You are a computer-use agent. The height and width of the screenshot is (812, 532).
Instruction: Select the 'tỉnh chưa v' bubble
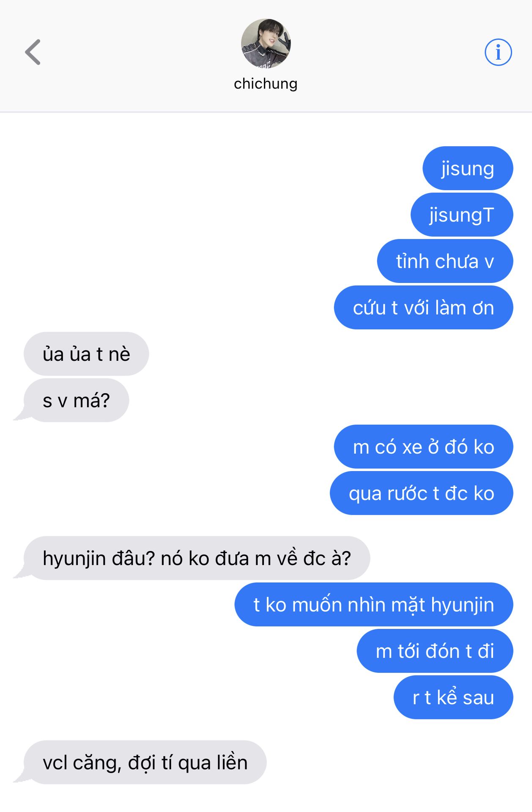click(445, 261)
